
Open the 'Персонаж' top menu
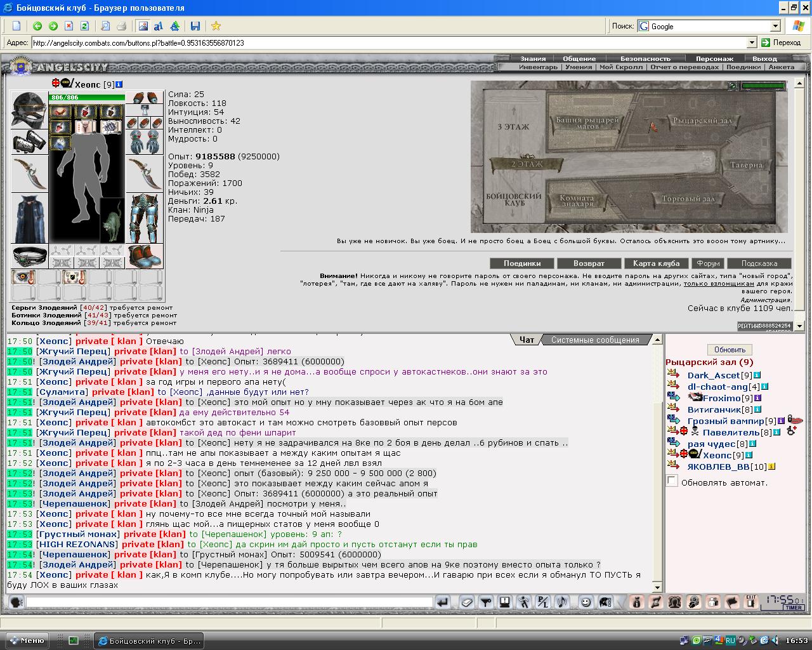(x=714, y=58)
